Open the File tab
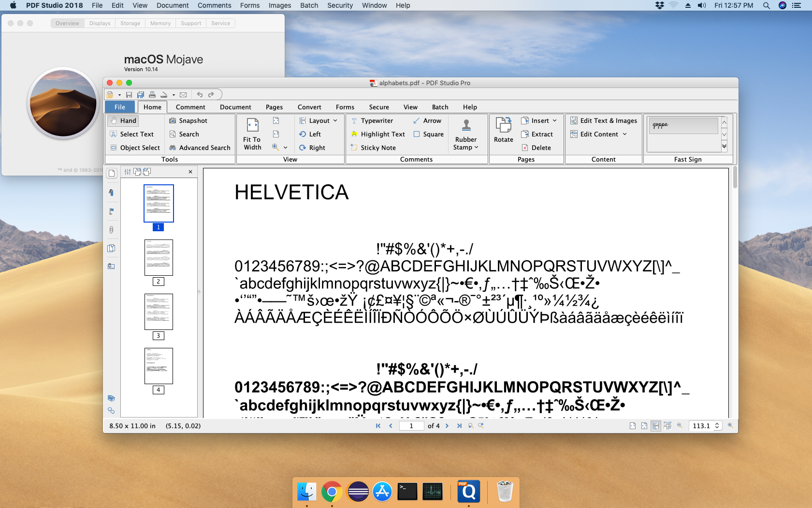 coord(120,107)
